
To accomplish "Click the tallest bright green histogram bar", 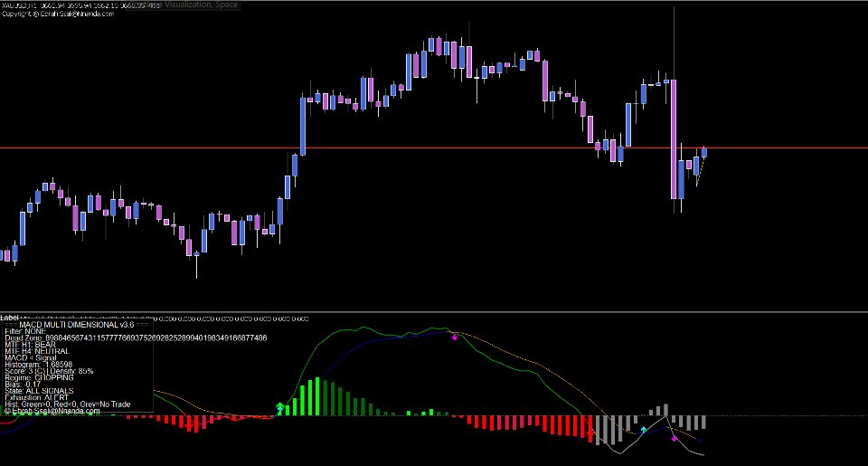I will 317,396.
